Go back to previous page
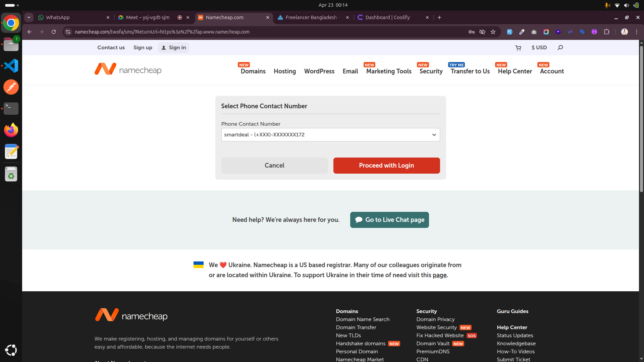The image size is (644, 362). (x=30, y=32)
